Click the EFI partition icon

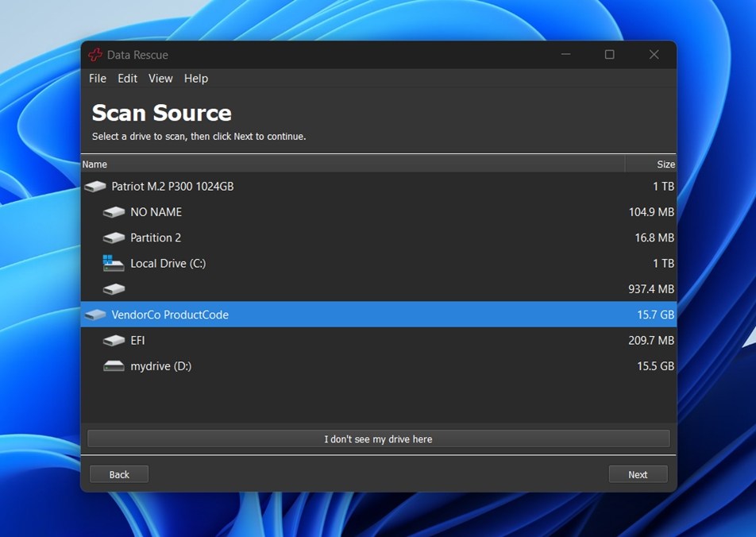point(114,341)
